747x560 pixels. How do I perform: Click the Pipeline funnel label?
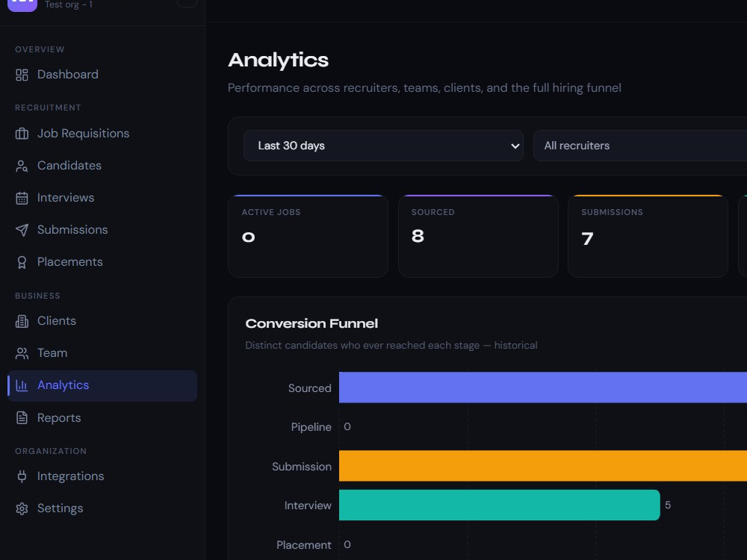(x=311, y=427)
